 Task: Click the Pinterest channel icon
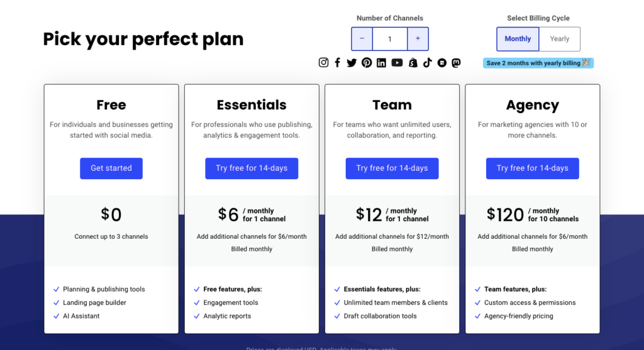(367, 62)
